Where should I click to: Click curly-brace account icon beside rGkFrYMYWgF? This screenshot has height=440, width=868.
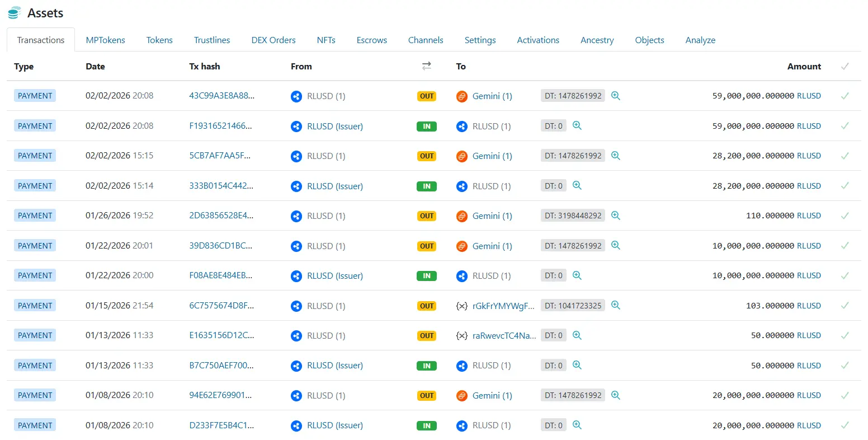coord(462,306)
